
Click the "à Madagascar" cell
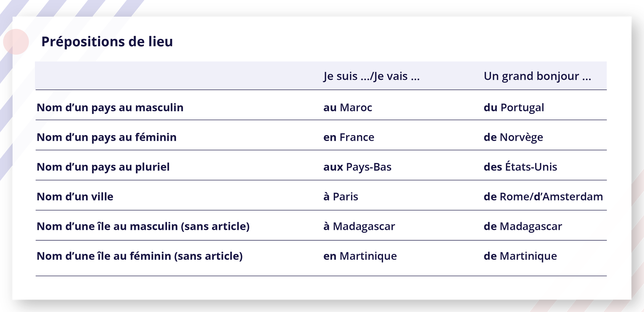pos(359,227)
